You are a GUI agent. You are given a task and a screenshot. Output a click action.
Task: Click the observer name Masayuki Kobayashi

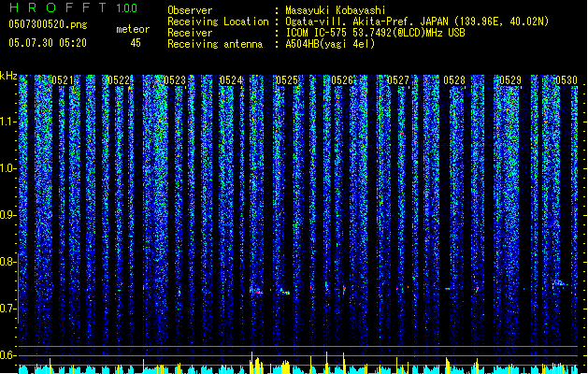(x=335, y=10)
